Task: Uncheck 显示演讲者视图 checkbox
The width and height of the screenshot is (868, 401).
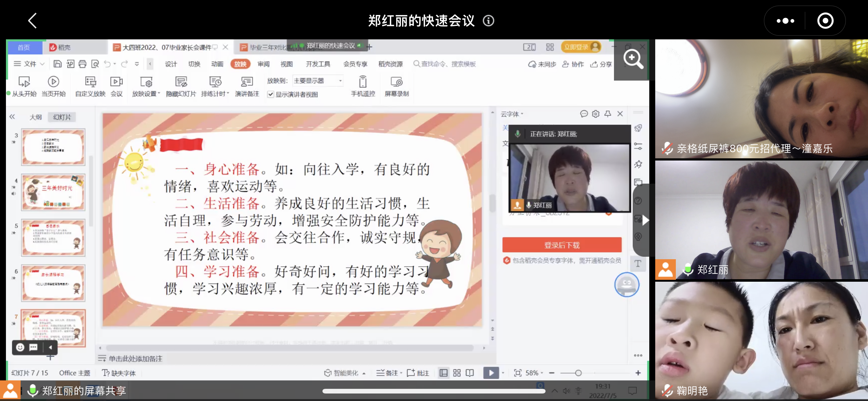Action: click(271, 95)
